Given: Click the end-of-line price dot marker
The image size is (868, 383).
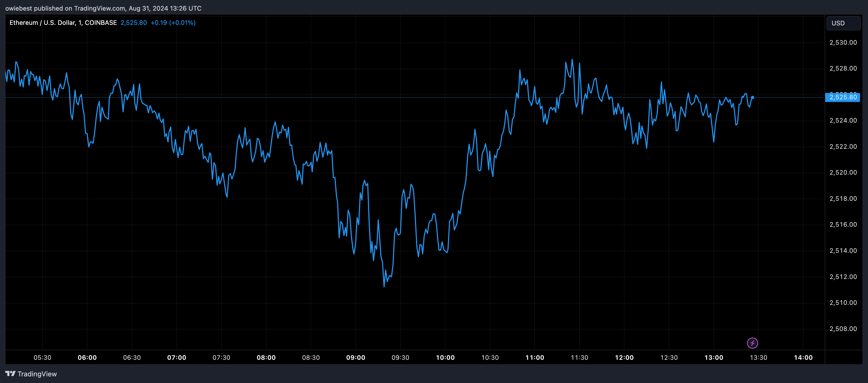Looking at the screenshot, I should click(x=752, y=97).
